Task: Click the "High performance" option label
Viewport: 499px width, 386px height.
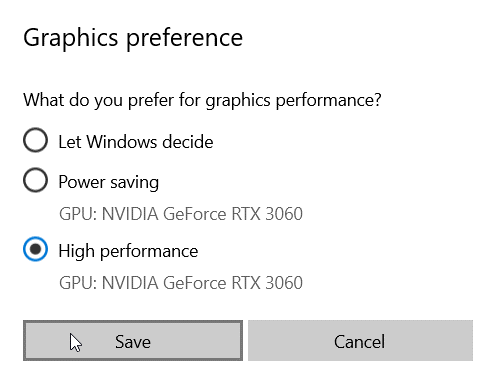Action: pos(128,251)
